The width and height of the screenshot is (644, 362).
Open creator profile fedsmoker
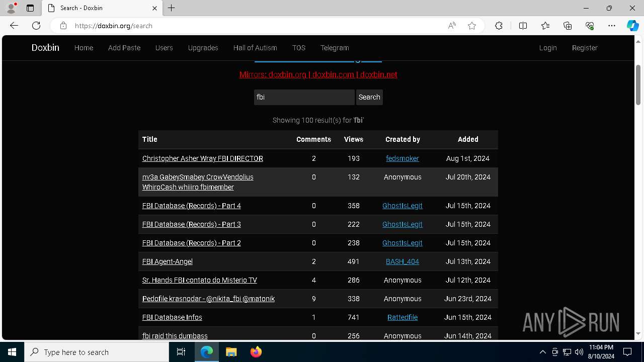tap(403, 158)
